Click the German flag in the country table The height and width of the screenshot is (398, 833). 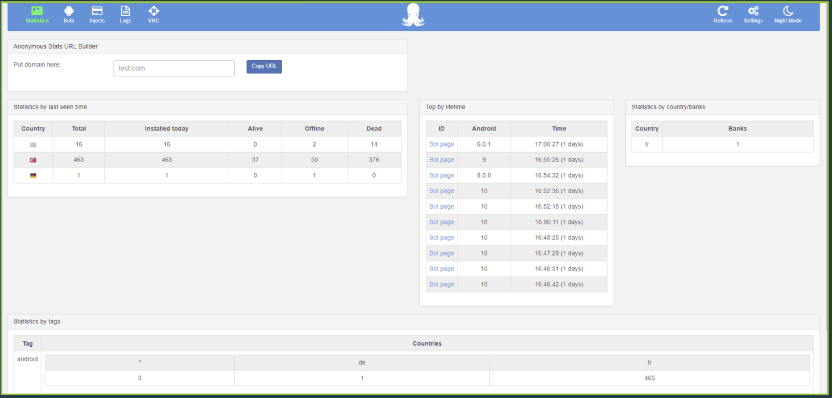33,175
